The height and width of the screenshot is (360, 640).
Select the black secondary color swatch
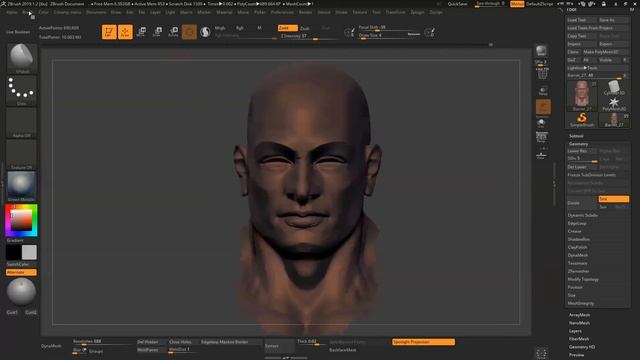coord(13,252)
